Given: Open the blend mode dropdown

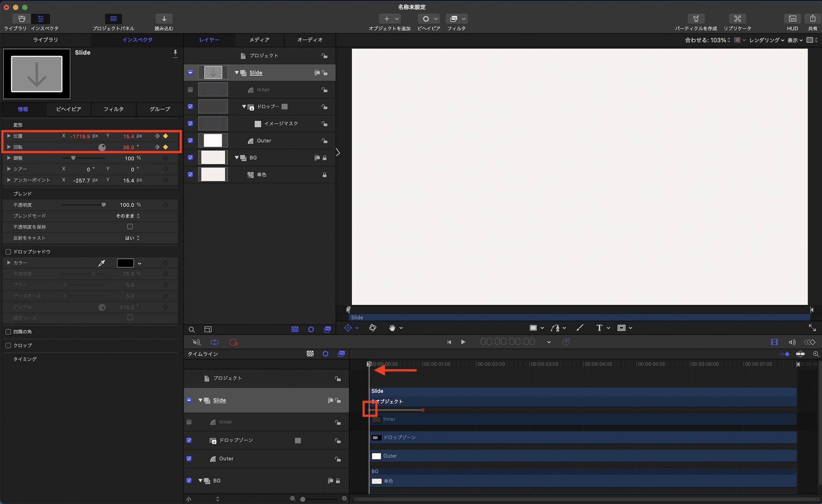Looking at the screenshot, I should tap(128, 216).
